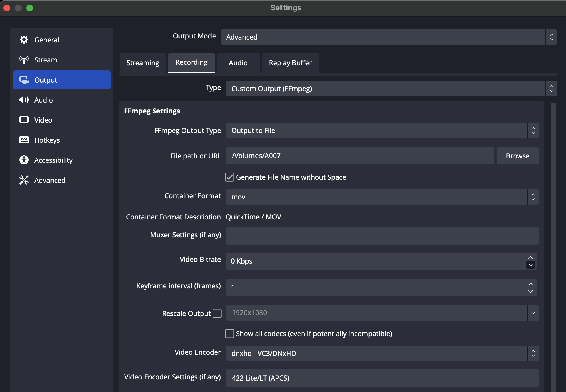Open the FFmpeg Output Type dropdown
Screen dimensions: 566x392
point(382,130)
